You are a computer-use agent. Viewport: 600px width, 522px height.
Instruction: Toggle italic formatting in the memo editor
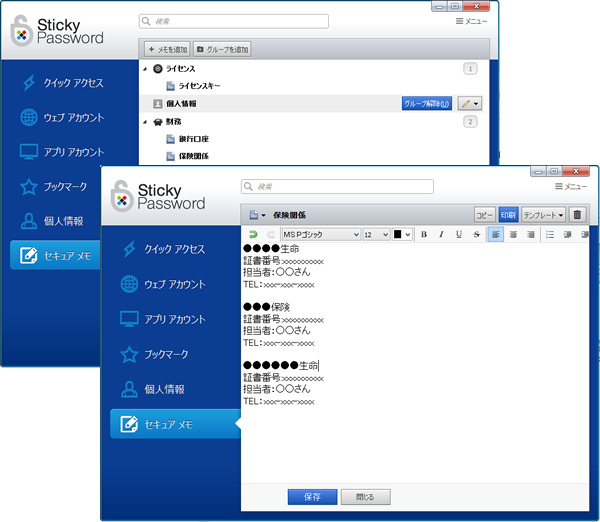point(441,234)
